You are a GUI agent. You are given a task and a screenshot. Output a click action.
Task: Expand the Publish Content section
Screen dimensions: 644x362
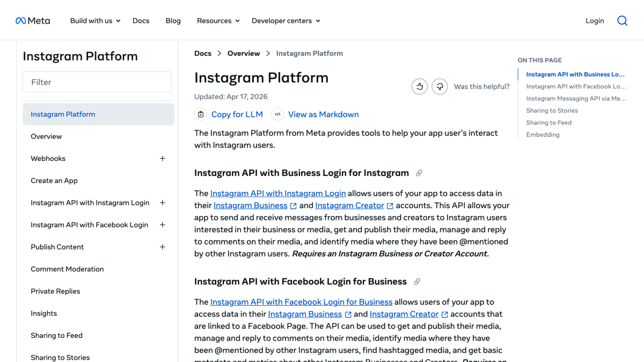(x=163, y=247)
